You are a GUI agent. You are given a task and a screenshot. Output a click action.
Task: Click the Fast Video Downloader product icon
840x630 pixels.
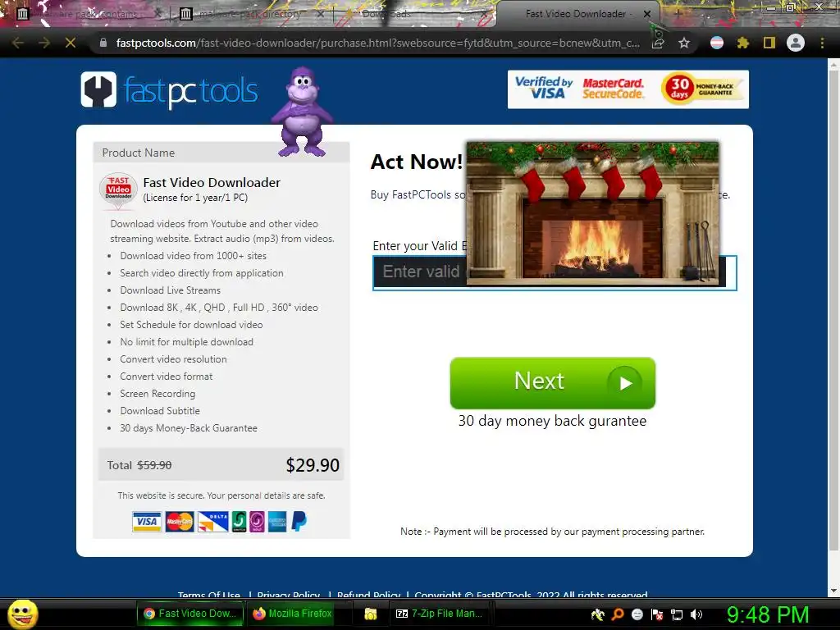(118, 189)
